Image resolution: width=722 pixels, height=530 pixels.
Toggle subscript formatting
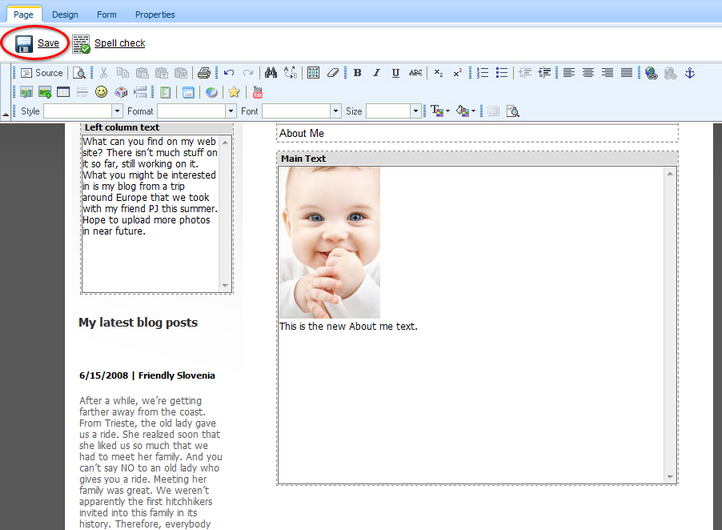click(438, 73)
